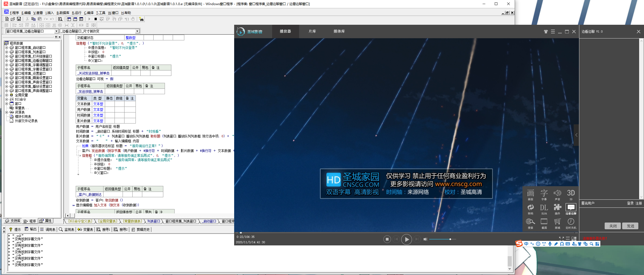Image resolution: width=644 pixels, height=275 pixels.
Task: Stop playback with the stop button
Action: pyautogui.click(x=387, y=239)
